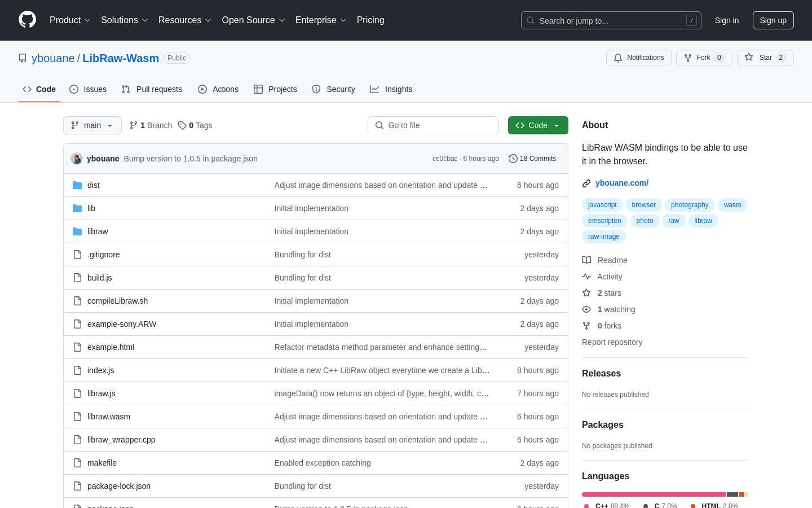Switch to the Issues tab
812x508 pixels.
[x=88, y=89]
